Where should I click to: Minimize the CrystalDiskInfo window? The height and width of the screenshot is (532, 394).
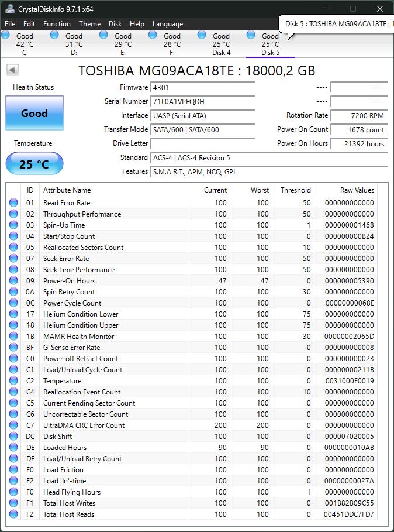coord(327,9)
